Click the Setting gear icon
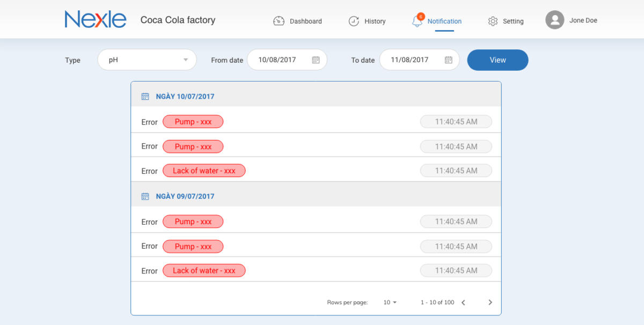Viewport: 644px width, 325px height. pos(493,21)
